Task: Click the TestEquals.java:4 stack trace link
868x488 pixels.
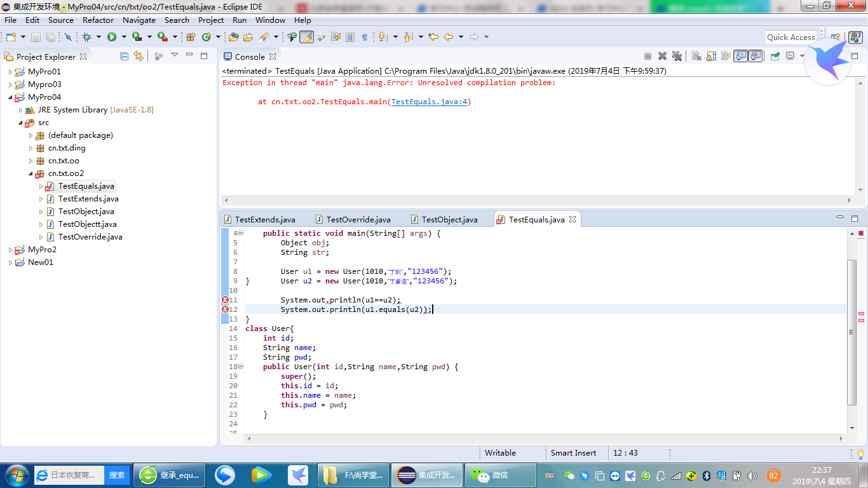Action: pos(430,102)
